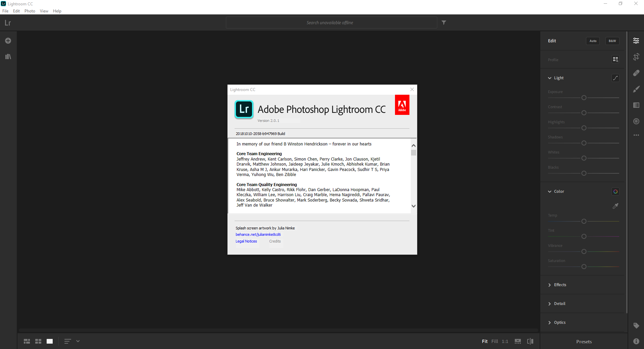
Task: Click the search field
Action: click(x=331, y=23)
